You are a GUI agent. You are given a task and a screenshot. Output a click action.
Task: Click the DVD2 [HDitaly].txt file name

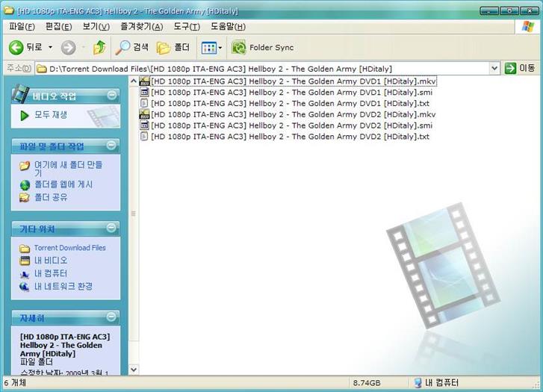(291, 137)
